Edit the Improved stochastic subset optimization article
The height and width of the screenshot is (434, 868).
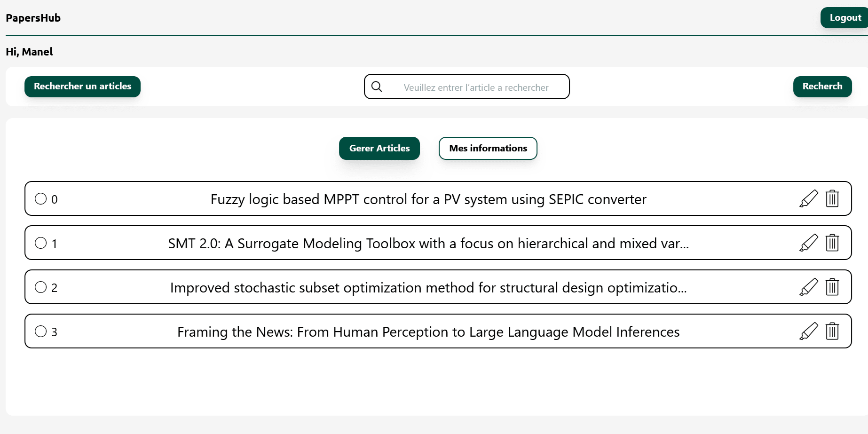pyautogui.click(x=809, y=287)
